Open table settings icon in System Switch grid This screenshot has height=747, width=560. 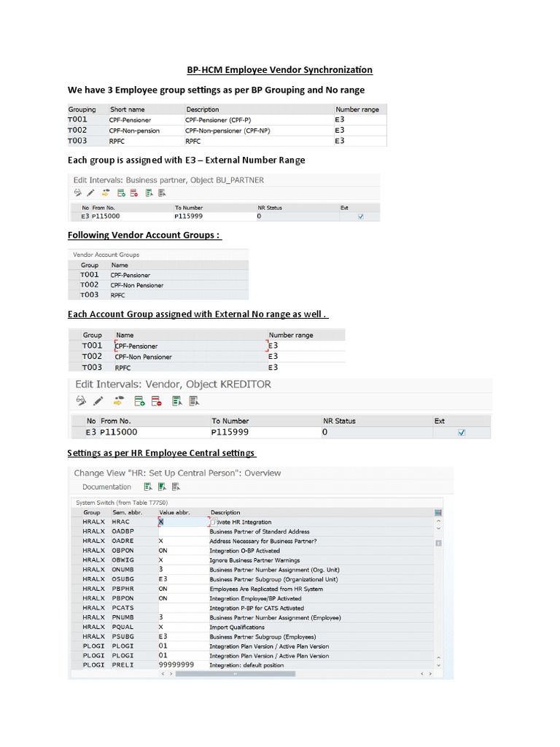tap(438, 512)
